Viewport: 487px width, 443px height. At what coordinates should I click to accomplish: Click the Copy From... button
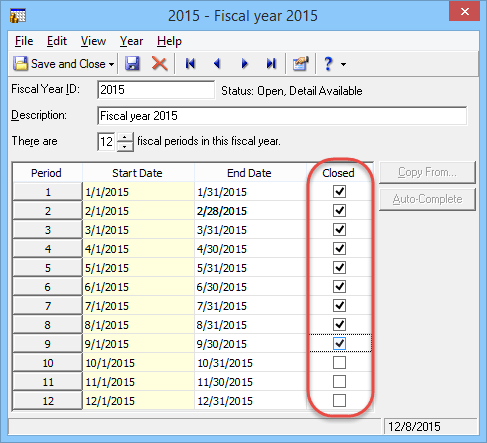(x=427, y=172)
